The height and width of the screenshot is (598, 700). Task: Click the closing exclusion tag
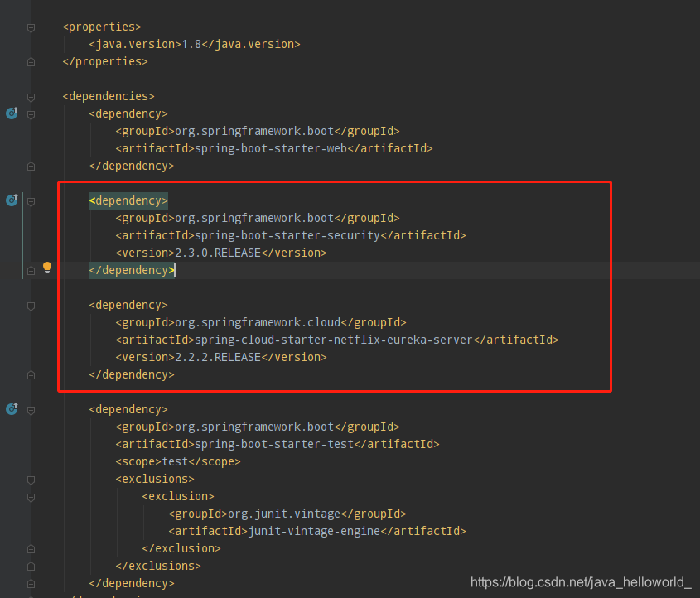[x=181, y=549]
